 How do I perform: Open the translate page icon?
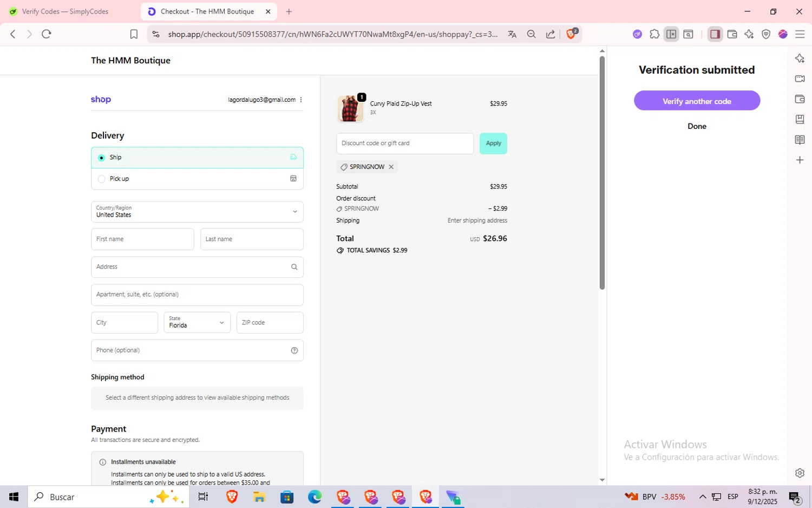click(512, 34)
